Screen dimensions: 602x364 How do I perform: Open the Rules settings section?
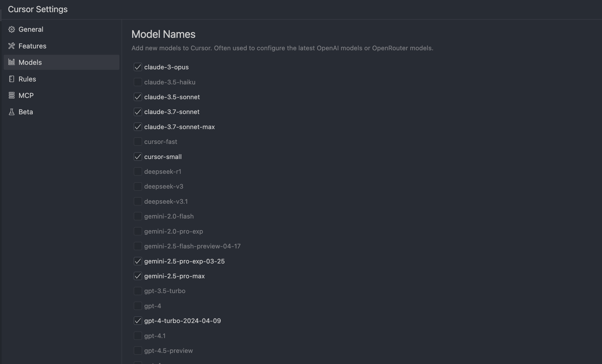(27, 79)
